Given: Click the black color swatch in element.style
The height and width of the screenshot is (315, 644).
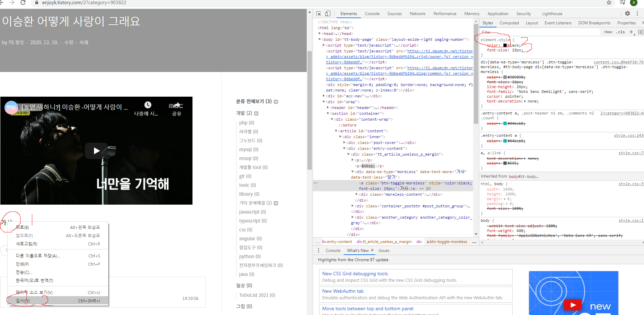Looking at the screenshot, I should (505, 45).
